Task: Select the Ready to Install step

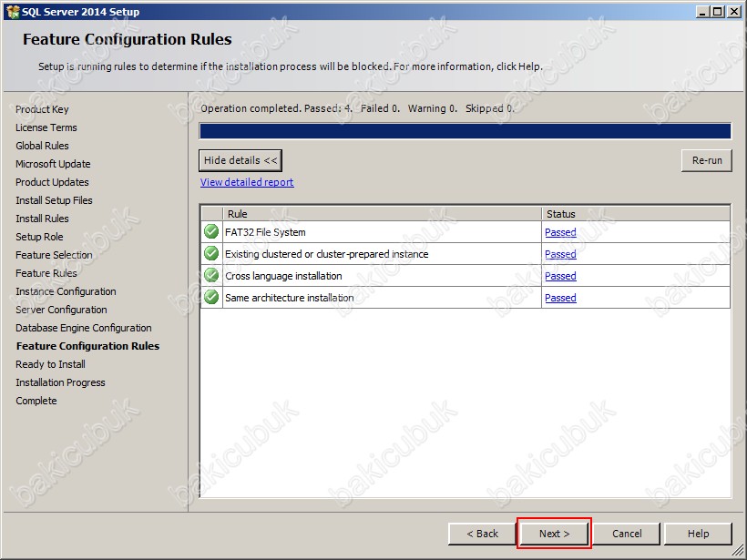Action: 50,364
